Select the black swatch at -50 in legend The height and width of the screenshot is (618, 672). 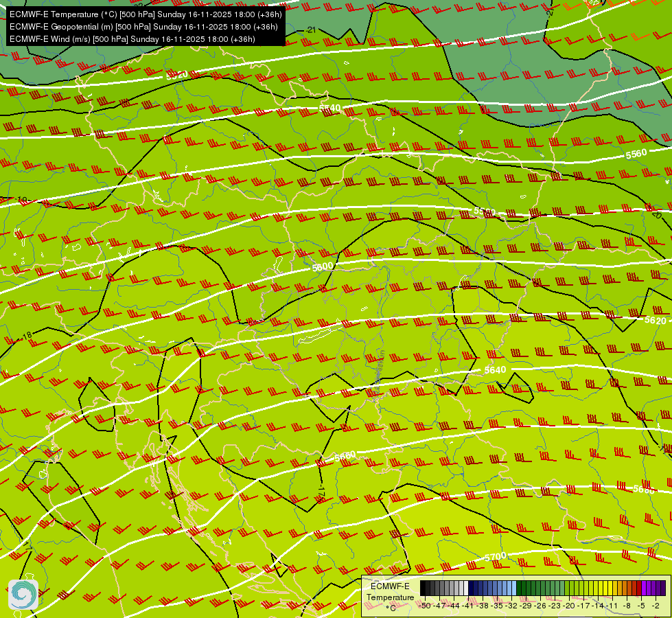(x=423, y=588)
